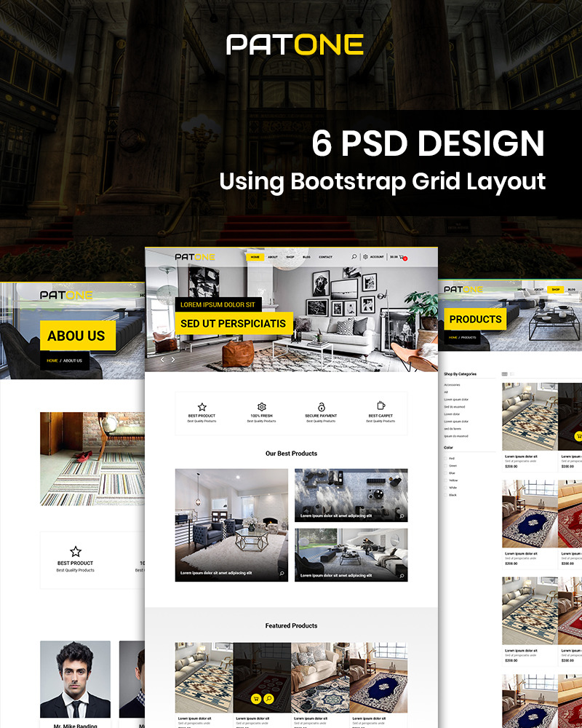Check the Red color filter
Viewport: 582px width, 728px height.
click(x=445, y=459)
